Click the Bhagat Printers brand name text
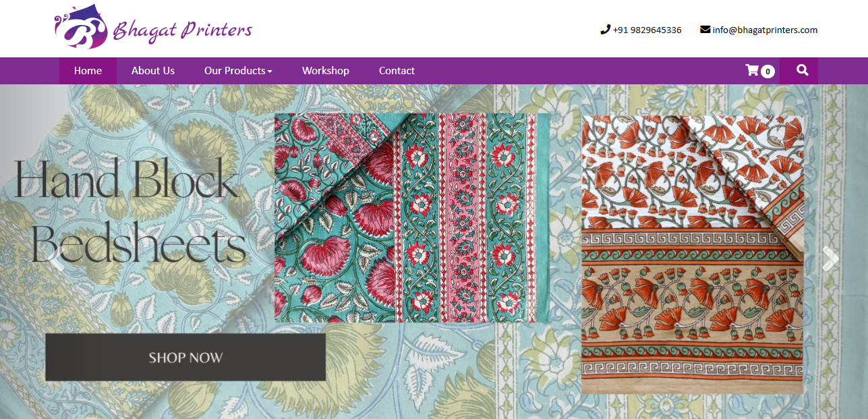The height and width of the screenshot is (419, 868). pyautogui.click(x=182, y=30)
